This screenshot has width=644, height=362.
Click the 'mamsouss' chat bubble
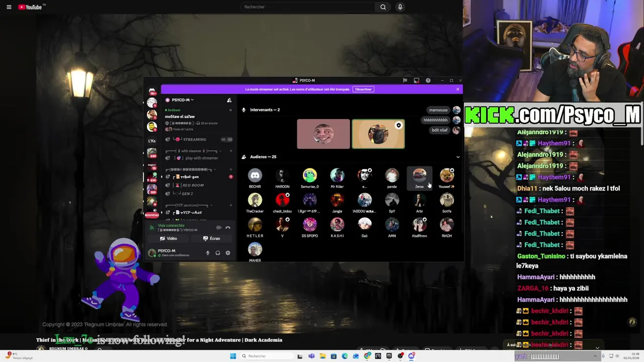[438, 110]
